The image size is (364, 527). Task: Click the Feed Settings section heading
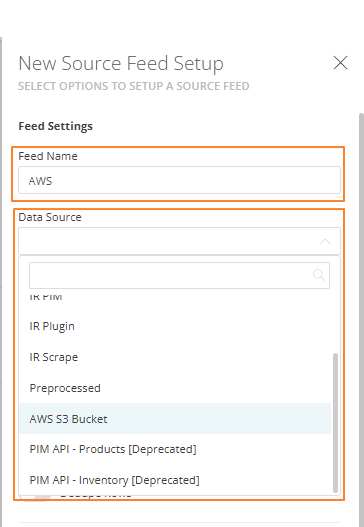point(55,126)
